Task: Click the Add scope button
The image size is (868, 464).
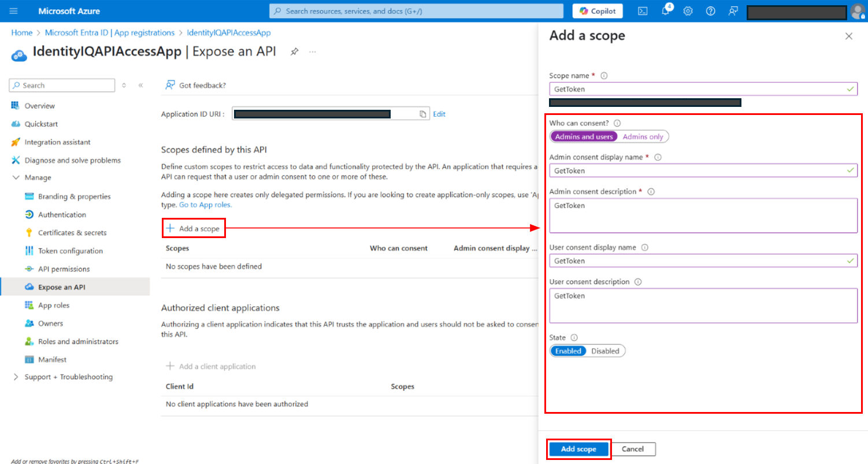Action: pyautogui.click(x=578, y=449)
